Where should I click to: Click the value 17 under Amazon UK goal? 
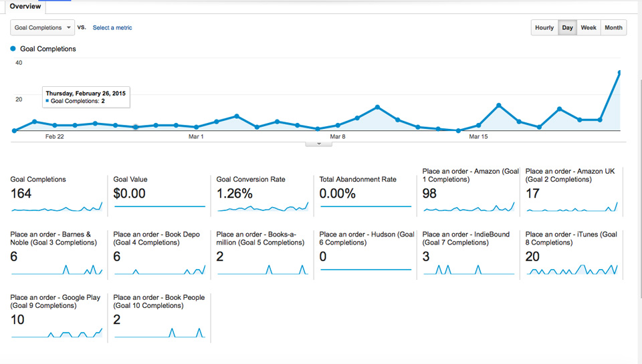tap(533, 194)
